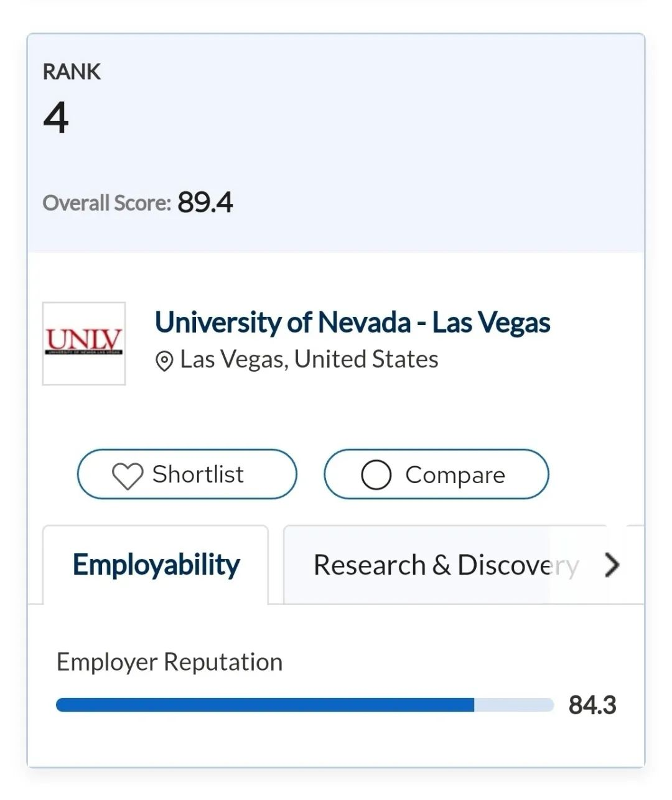The image size is (672, 800).
Task: Switch to the Employability tab
Action: pyautogui.click(x=156, y=565)
